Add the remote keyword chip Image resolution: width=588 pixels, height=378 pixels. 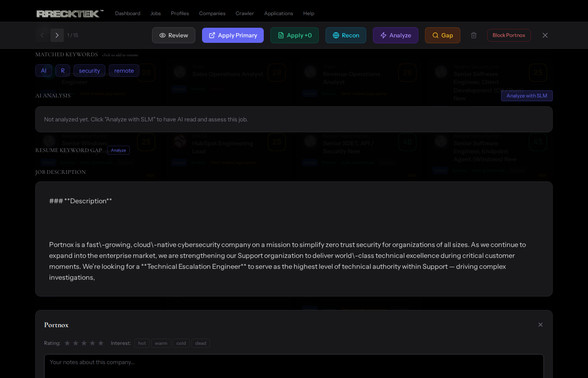click(124, 71)
